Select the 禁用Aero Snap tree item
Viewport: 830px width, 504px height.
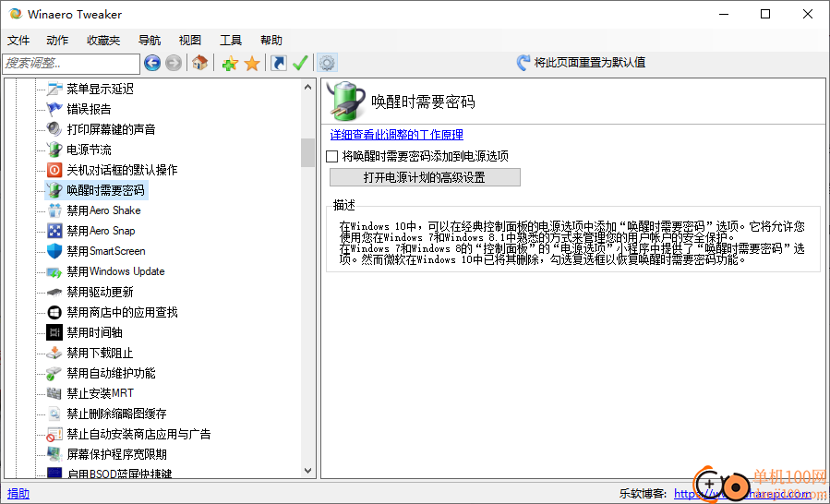point(102,231)
